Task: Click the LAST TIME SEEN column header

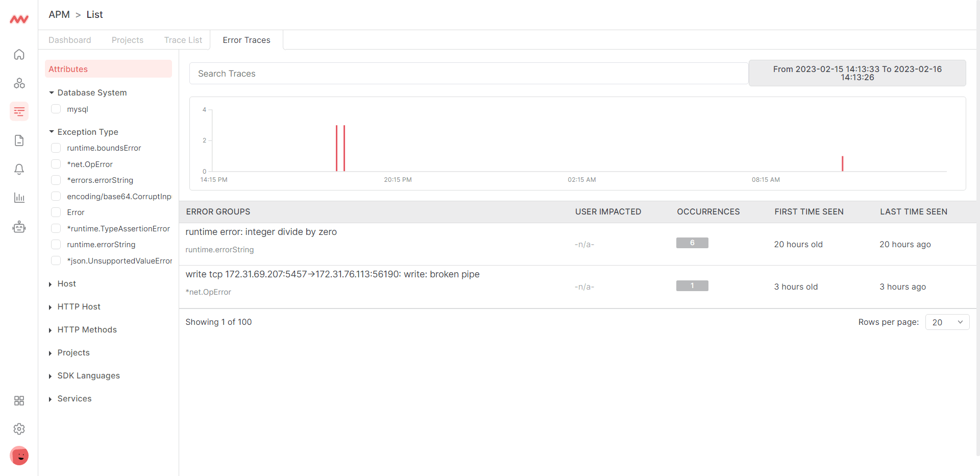Action: coord(914,212)
